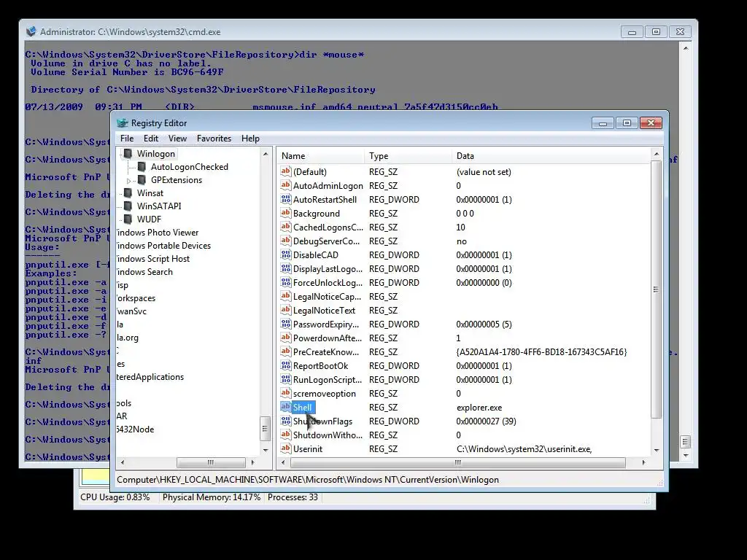Open the Edit menu
Viewport: 747px width, 560px height.
point(150,139)
